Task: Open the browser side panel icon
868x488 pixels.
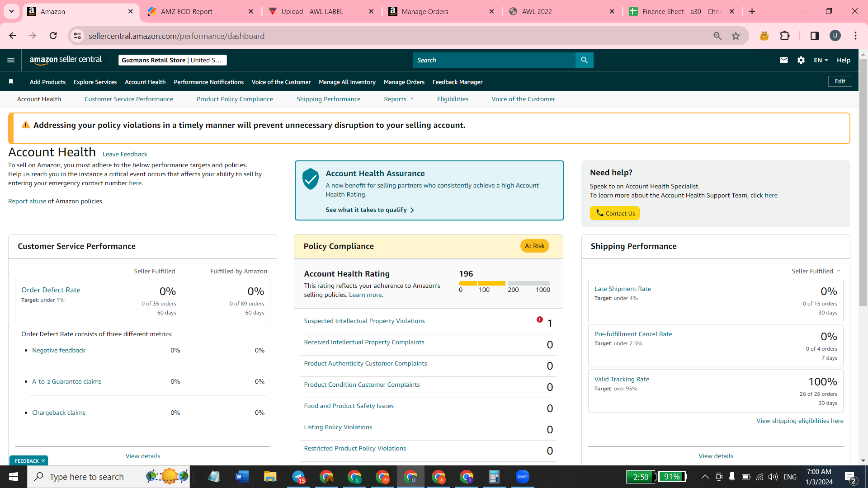Action: (815, 36)
